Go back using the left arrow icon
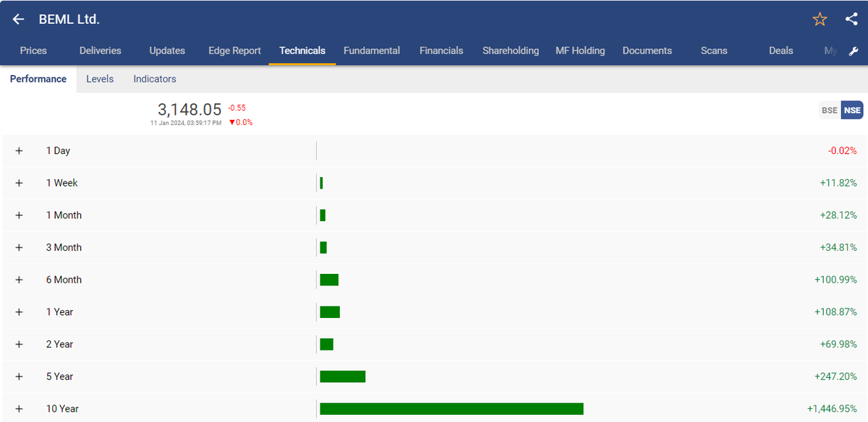Viewport: 868px width, 422px height. click(x=19, y=20)
